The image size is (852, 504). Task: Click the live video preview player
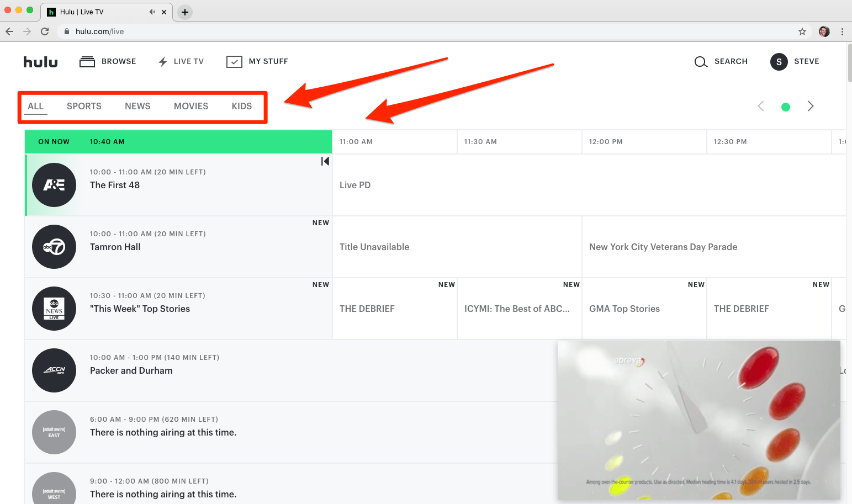click(x=699, y=420)
